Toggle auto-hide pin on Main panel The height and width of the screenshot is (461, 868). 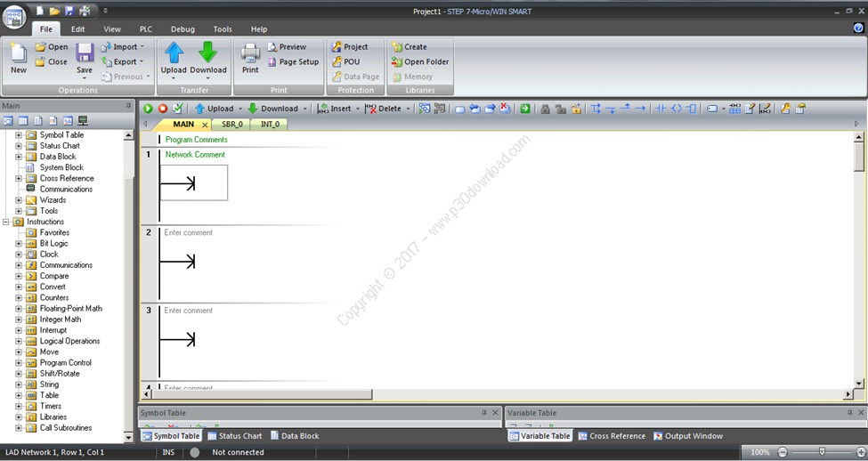(x=128, y=106)
